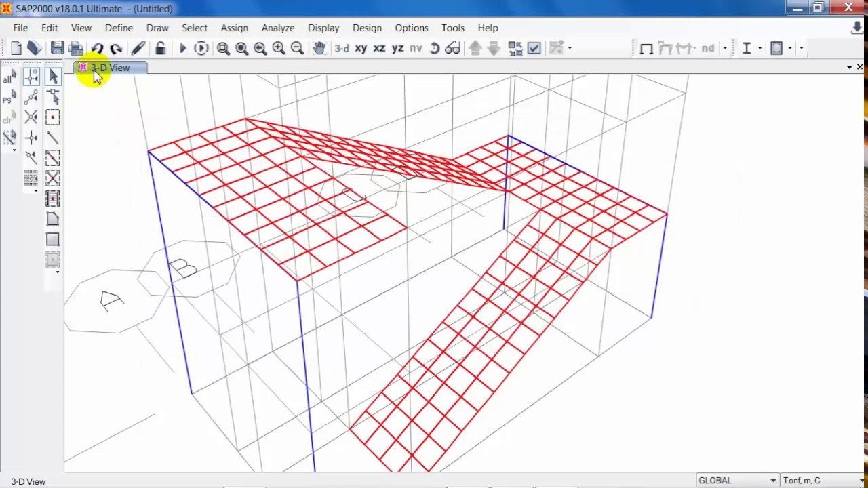Select the Pan hand tool
The image size is (868, 488).
[x=319, y=48]
